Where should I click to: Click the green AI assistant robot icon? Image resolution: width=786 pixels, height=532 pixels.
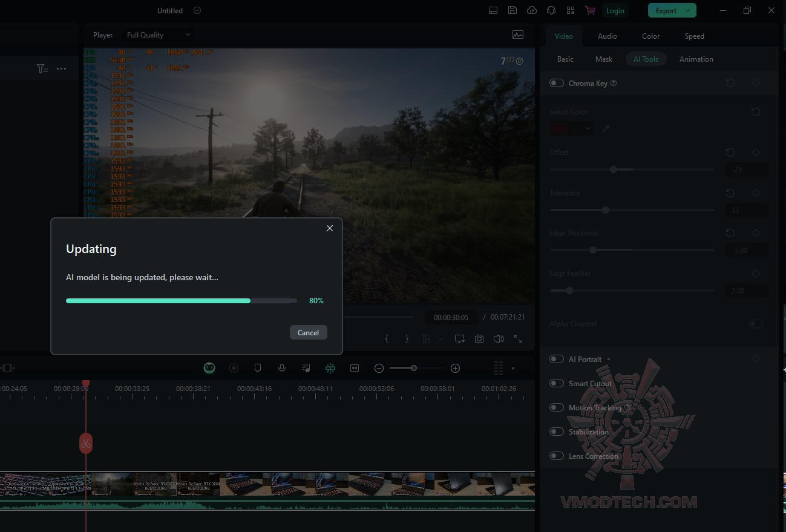coord(209,368)
